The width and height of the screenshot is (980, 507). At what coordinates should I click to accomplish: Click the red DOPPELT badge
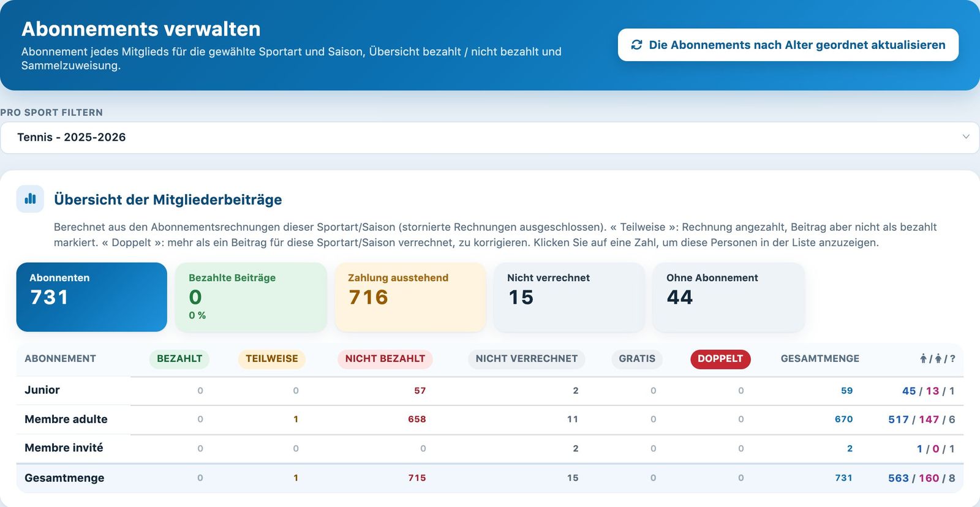click(720, 359)
